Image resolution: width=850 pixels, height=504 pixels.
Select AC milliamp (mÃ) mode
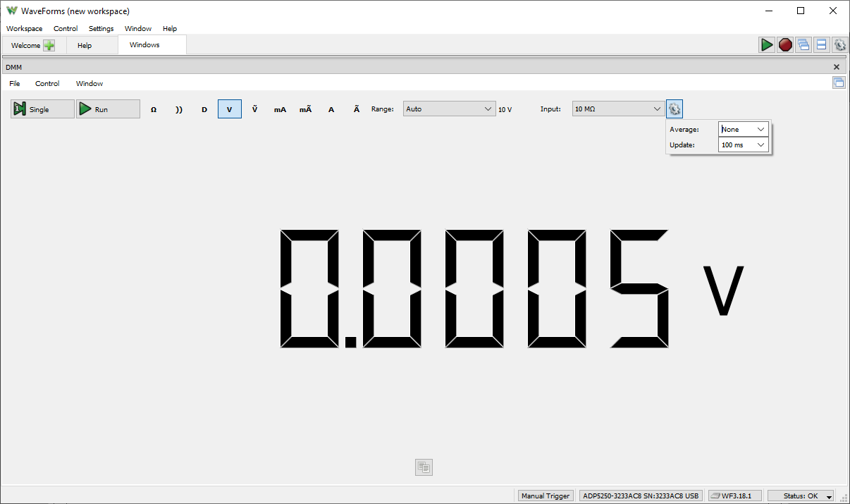tap(305, 109)
